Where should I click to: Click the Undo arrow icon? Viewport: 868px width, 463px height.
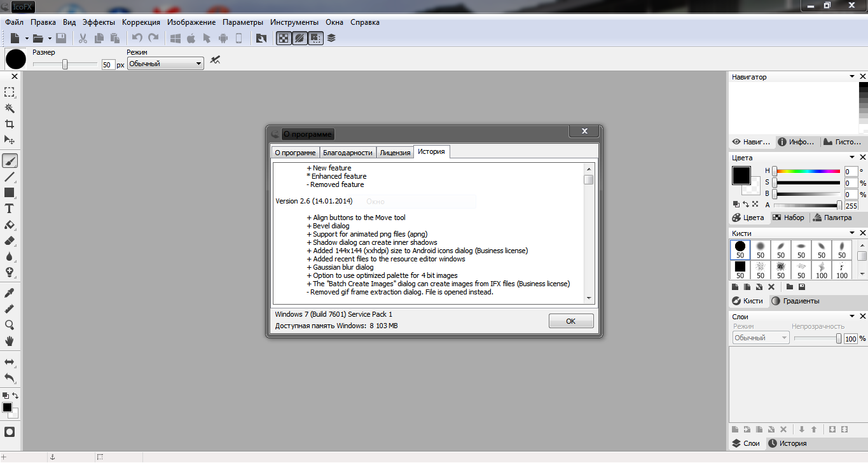tap(137, 38)
